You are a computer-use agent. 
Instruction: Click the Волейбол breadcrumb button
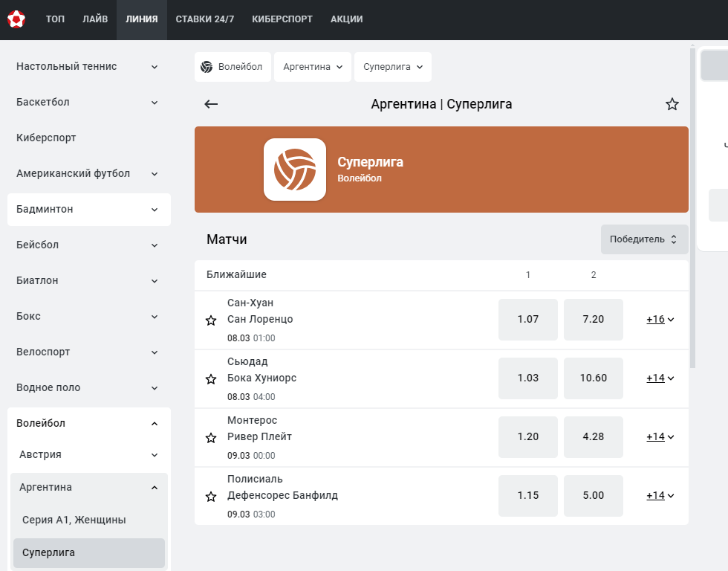pyautogui.click(x=233, y=67)
